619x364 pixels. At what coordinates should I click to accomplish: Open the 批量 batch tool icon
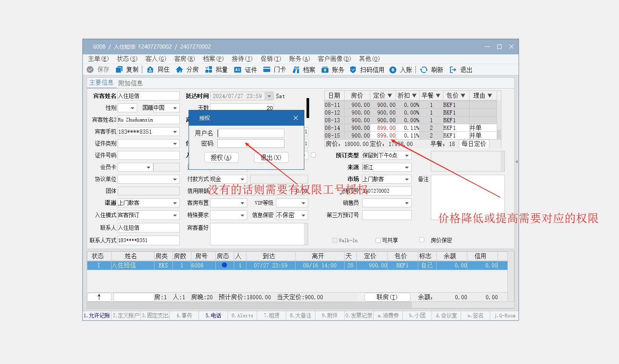(x=209, y=70)
